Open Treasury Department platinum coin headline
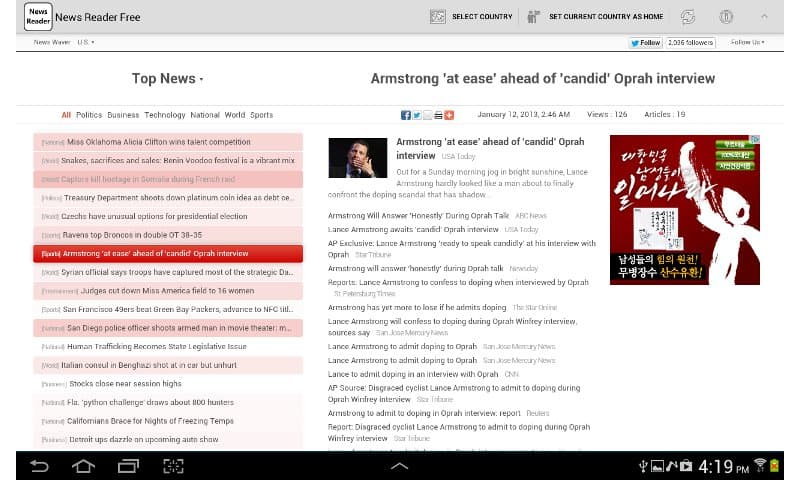The height and width of the screenshot is (480, 800). tap(168, 198)
